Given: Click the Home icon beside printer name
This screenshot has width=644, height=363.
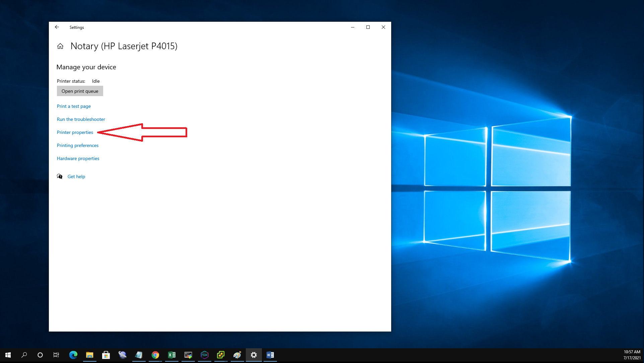Looking at the screenshot, I should pos(60,46).
